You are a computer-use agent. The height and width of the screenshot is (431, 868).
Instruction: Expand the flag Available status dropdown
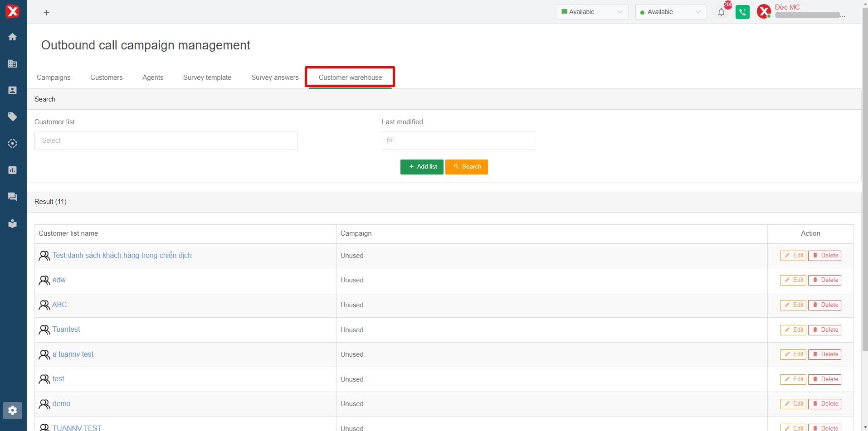point(592,12)
